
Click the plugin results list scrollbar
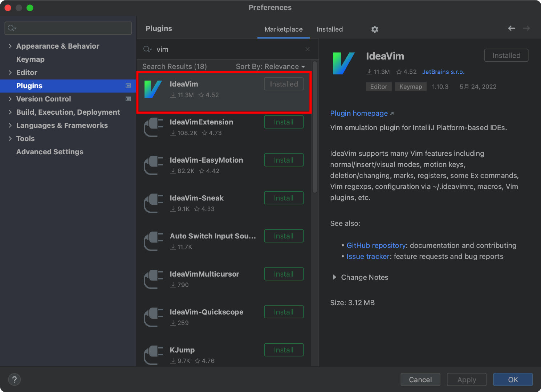point(315,127)
